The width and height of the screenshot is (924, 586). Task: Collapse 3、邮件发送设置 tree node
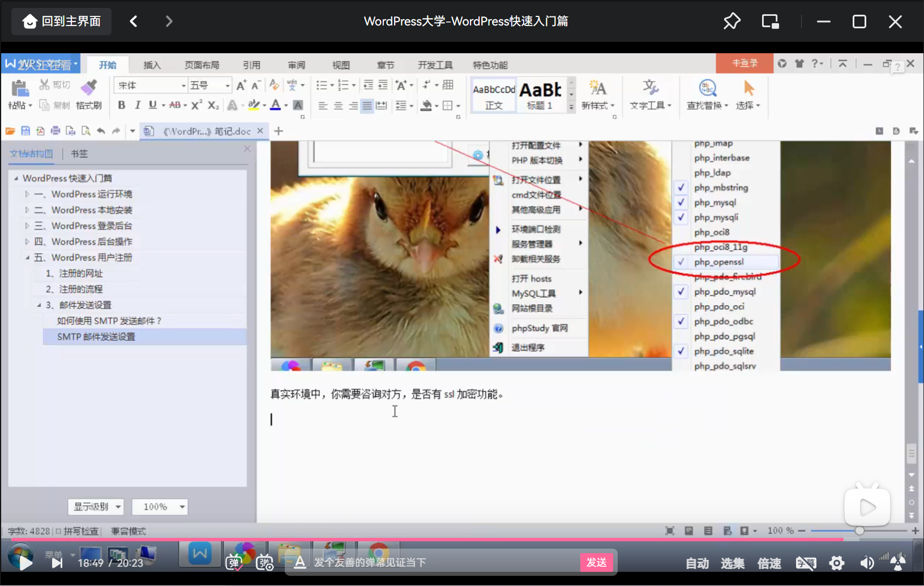coord(39,305)
